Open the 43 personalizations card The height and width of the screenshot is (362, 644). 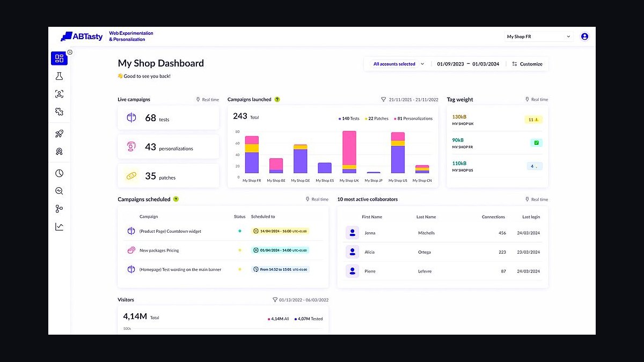click(x=169, y=146)
